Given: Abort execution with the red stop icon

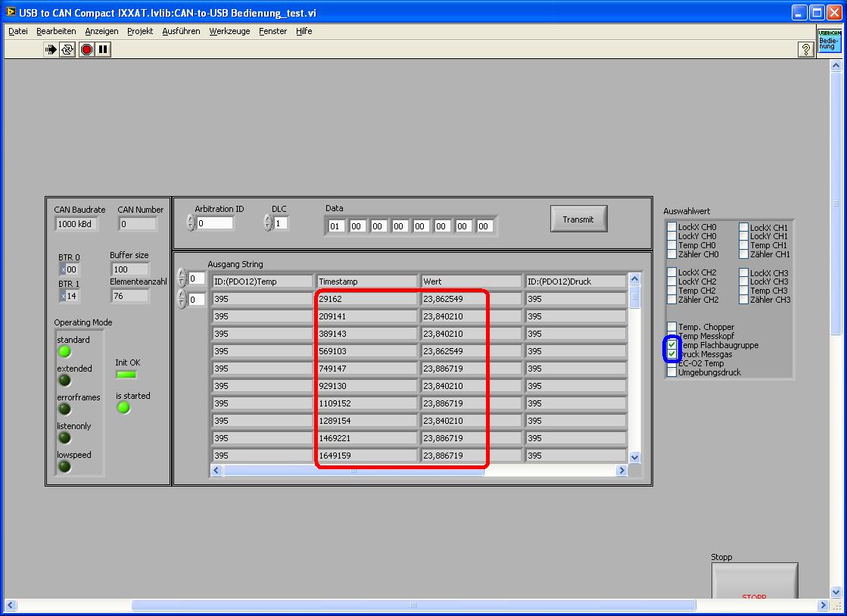Looking at the screenshot, I should [86, 50].
